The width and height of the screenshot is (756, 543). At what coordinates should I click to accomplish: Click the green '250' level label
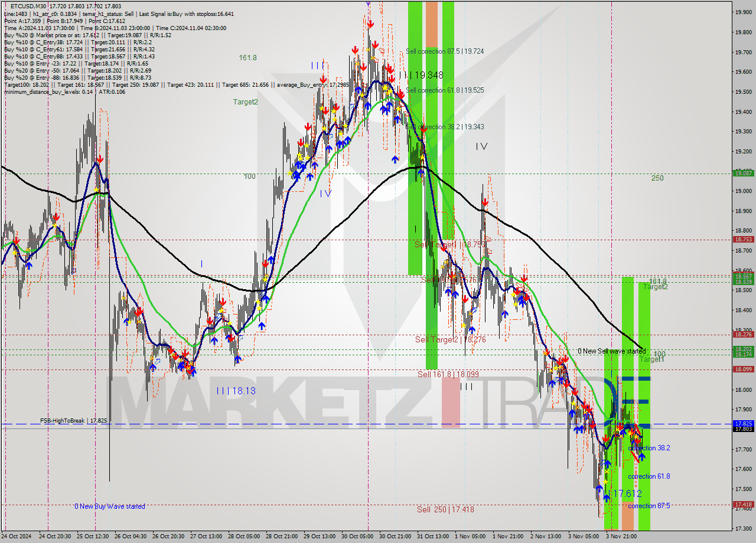click(x=657, y=178)
